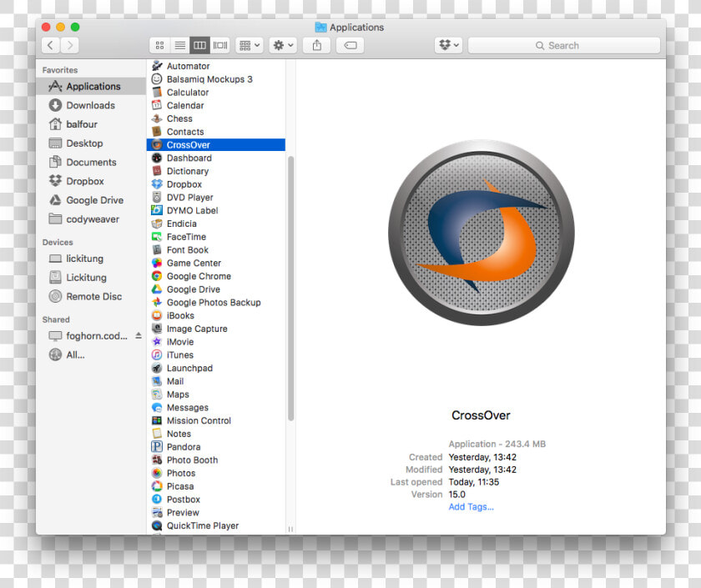Select the Dropbox app icon in list
This screenshot has width=701, height=588.
point(157,184)
